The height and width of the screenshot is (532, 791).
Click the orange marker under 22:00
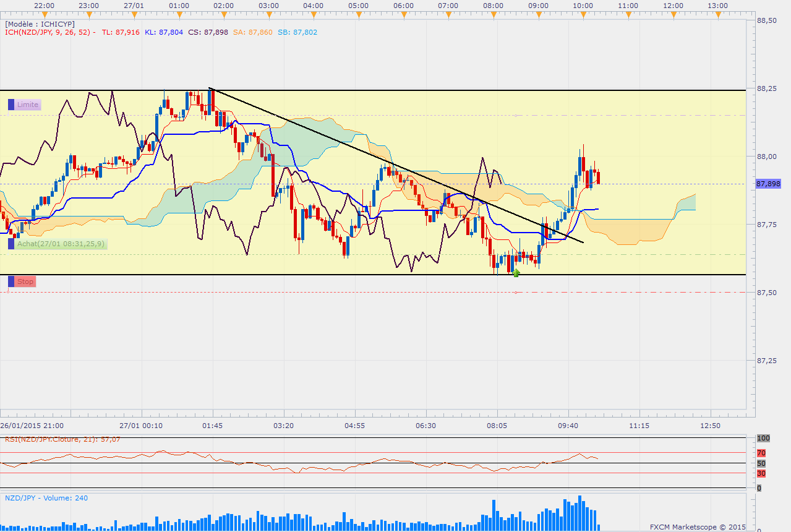pyautogui.click(x=45, y=14)
